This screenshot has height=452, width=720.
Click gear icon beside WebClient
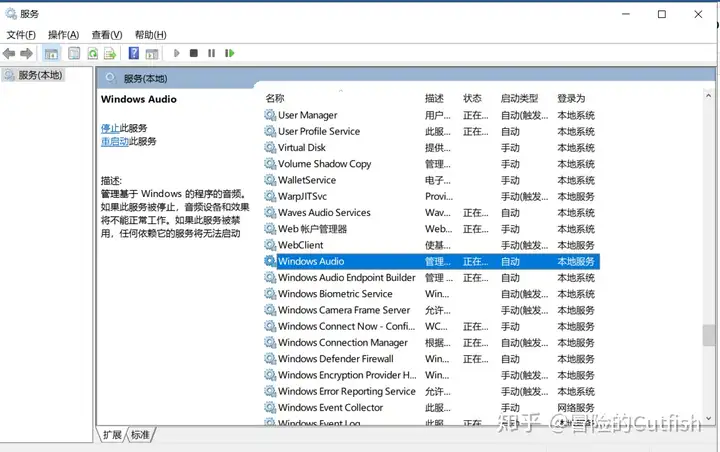270,245
